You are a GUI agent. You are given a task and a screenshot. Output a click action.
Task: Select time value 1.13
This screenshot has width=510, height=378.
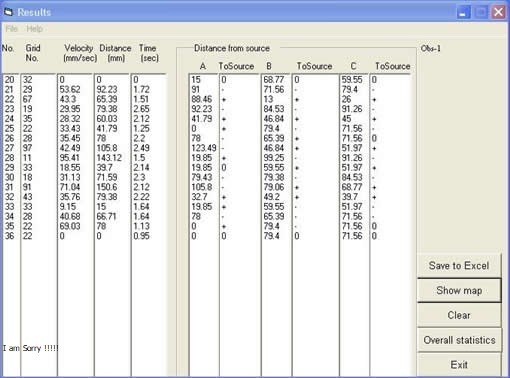tap(141, 226)
